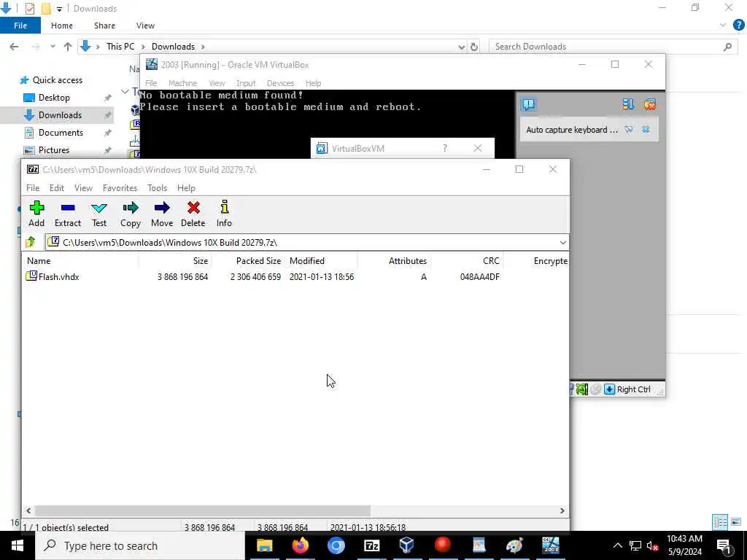Screen dimensions: 747x560
Task: Open the VirtualBox cube taskbar icon
Action: (x=407, y=545)
